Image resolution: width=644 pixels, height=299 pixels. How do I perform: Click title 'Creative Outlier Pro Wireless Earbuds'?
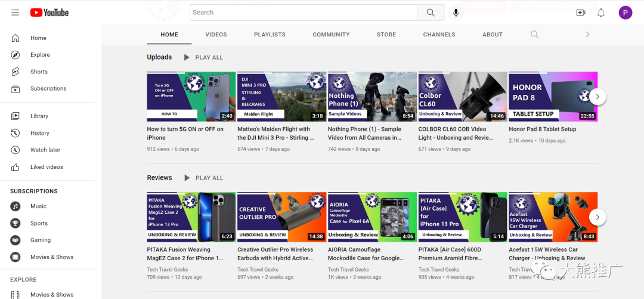click(x=275, y=254)
